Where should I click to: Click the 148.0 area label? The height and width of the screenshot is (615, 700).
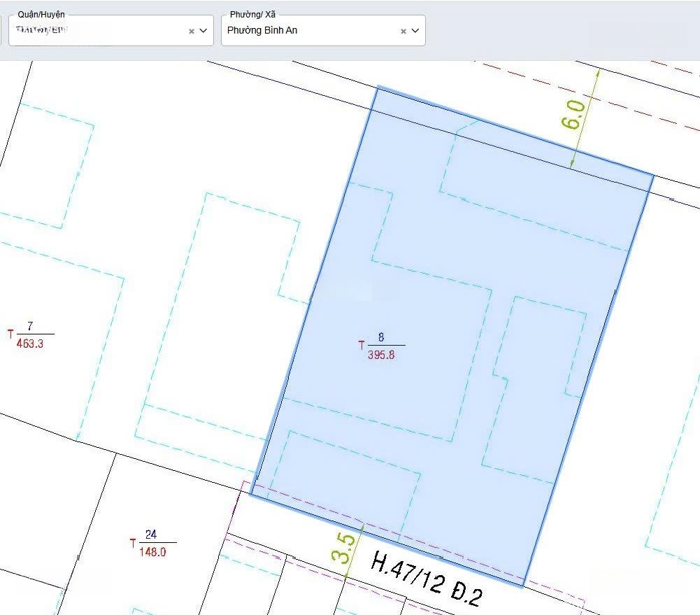(x=152, y=551)
